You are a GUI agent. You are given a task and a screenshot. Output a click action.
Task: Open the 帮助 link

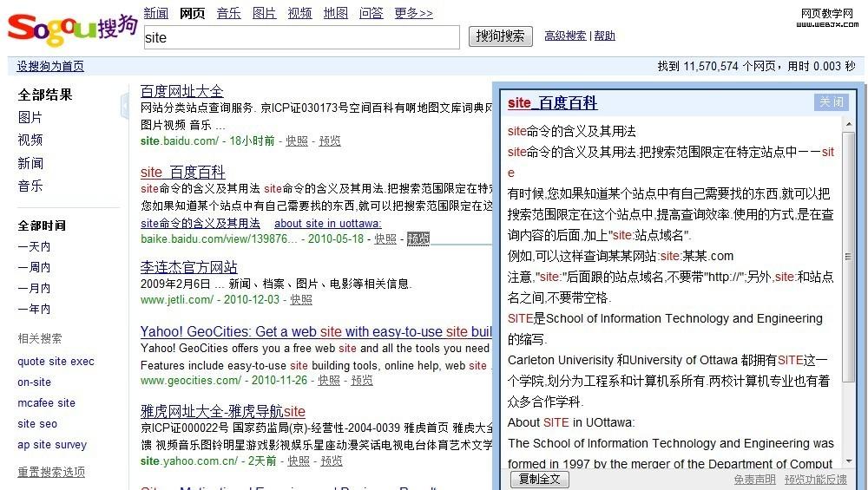pos(604,36)
